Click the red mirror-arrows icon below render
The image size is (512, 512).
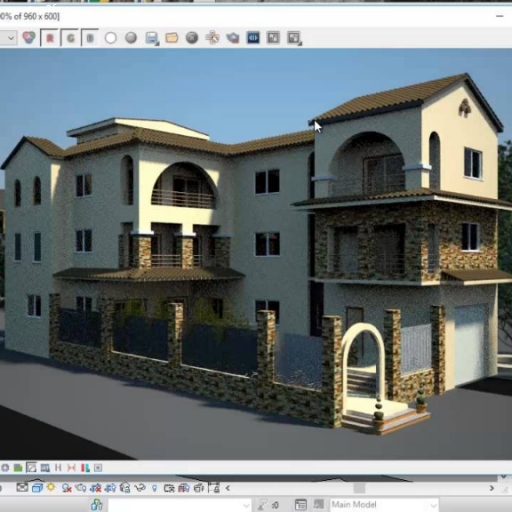(x=71, y=468)
